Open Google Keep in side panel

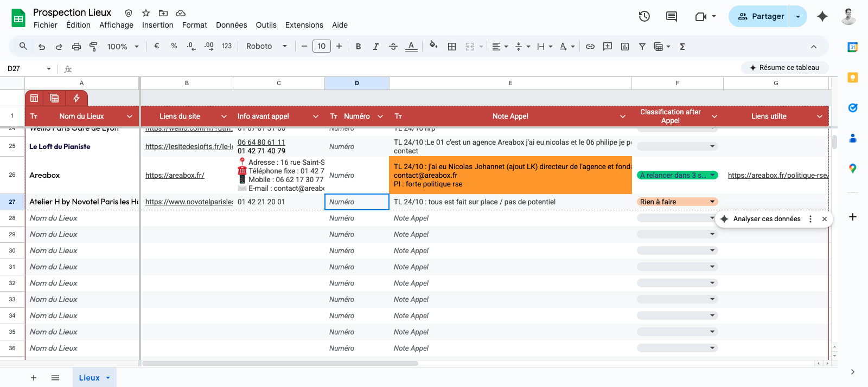(853, 78)
